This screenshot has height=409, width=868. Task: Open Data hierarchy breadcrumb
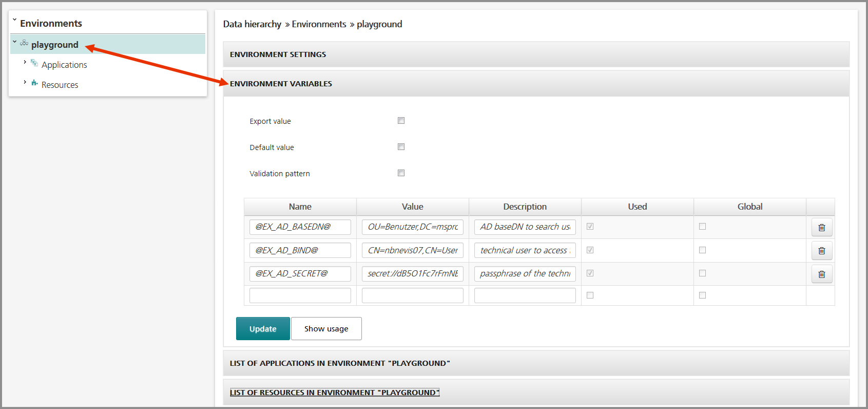tap(252, 24)
